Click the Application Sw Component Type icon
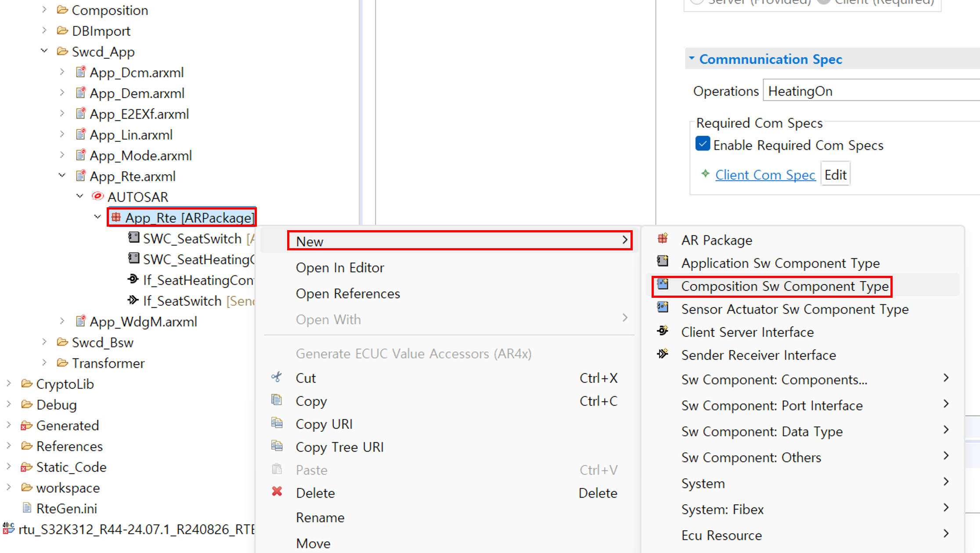Viewport: 980px width, 553px height. tap(663, 262)
